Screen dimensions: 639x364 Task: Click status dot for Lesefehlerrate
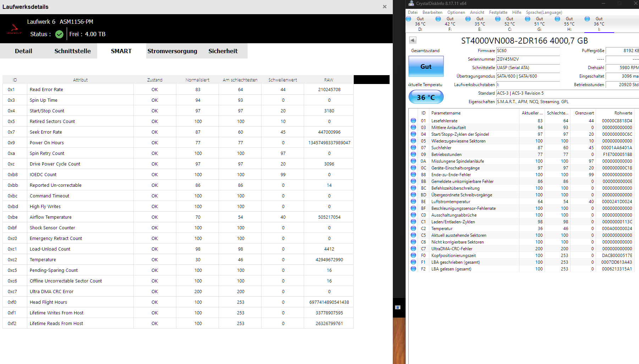[413, 121]
